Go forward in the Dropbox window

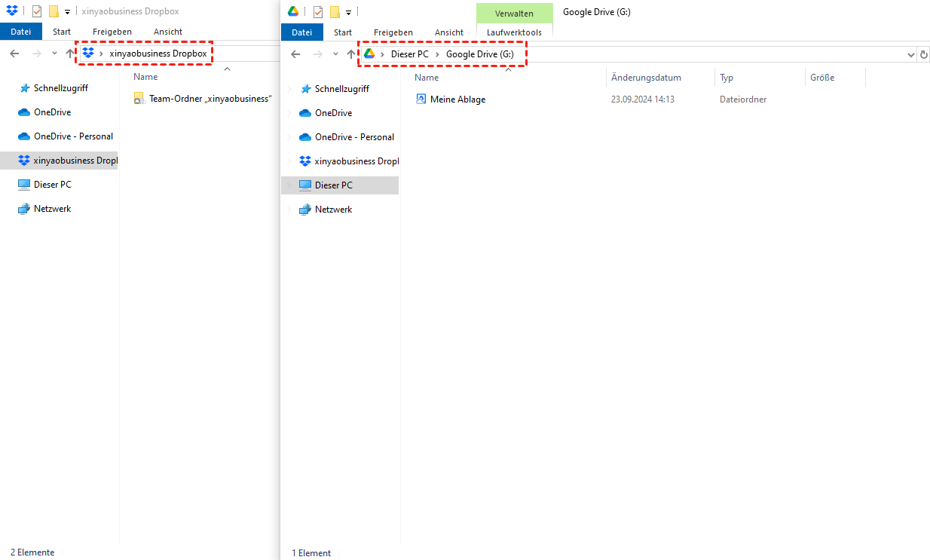36,54
